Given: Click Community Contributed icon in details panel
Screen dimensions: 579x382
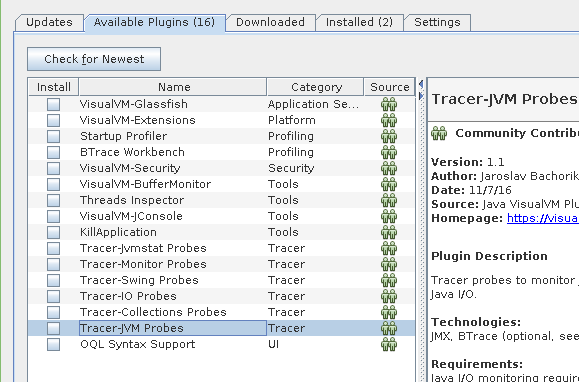Looking at the screenshot, I should [x=439, y=133].
